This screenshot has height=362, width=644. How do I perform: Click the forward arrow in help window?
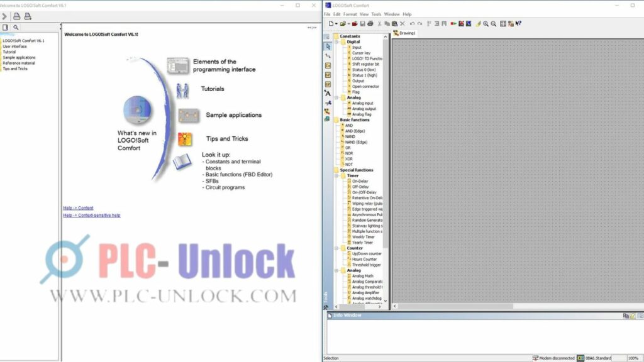coord(4,16)
